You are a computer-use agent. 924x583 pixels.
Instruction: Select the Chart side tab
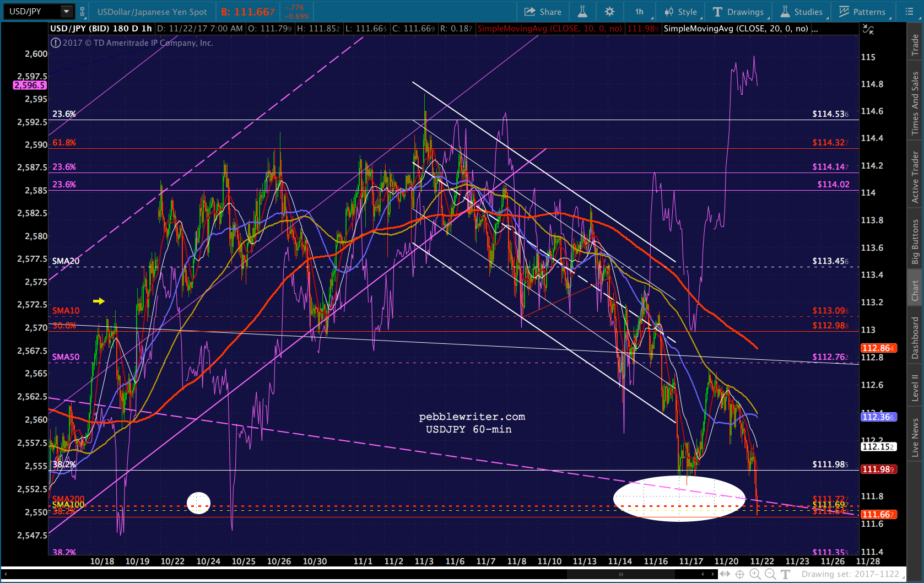[915, 290]
